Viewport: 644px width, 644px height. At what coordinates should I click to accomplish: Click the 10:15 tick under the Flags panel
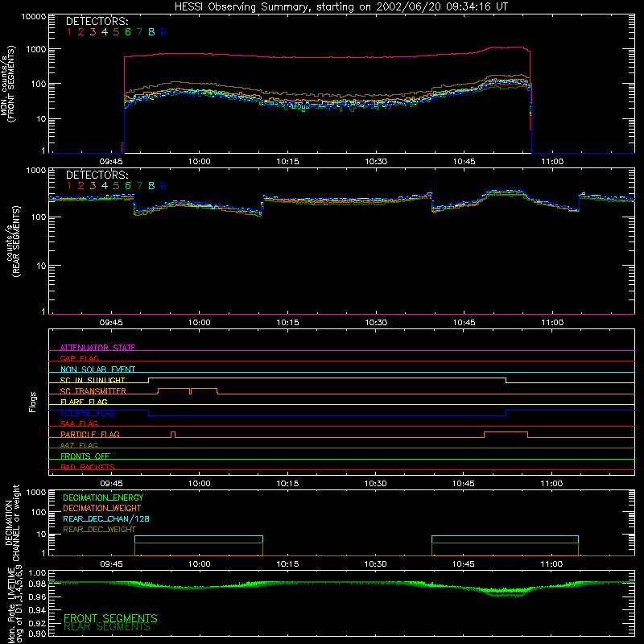pos(287,484)
